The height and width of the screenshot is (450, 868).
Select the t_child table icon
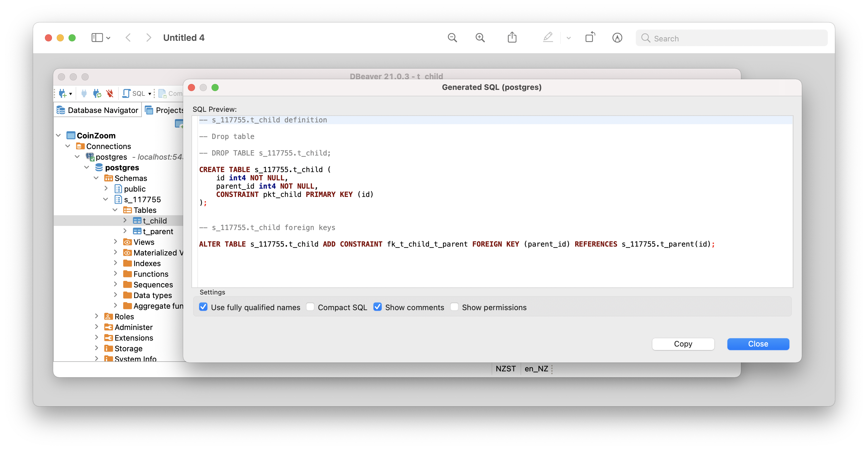[137, 221]
